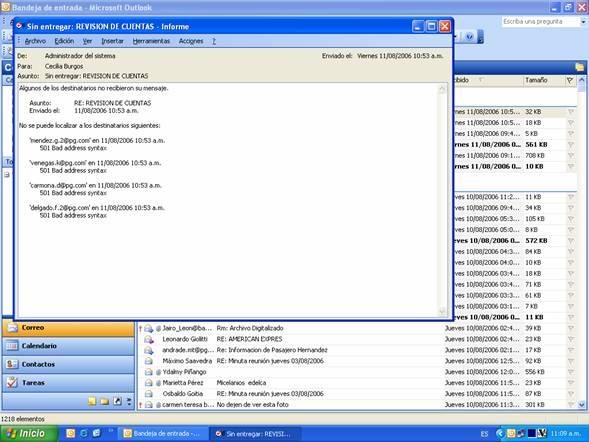Select Jairo_Leon Archivo Digitalizado message
Image resolution: width=589 pixels, height=442 pixels.
pos(357,328)
